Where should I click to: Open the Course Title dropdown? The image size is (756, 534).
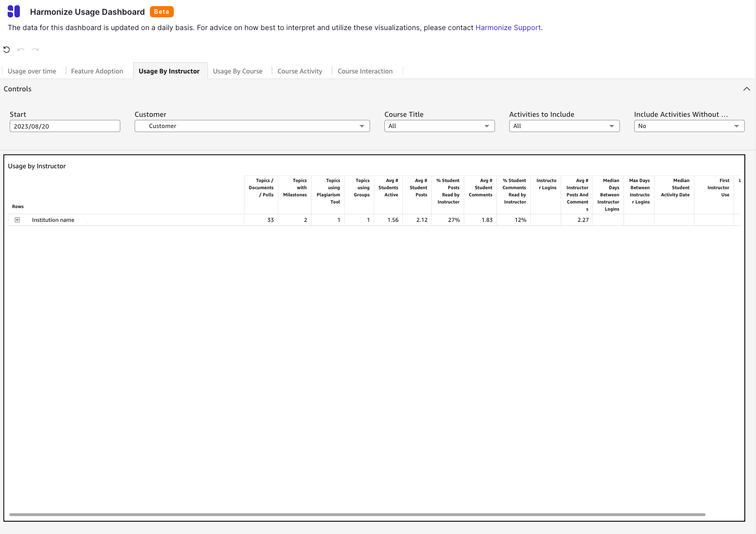pyautogui.click(x=439, y=126)
